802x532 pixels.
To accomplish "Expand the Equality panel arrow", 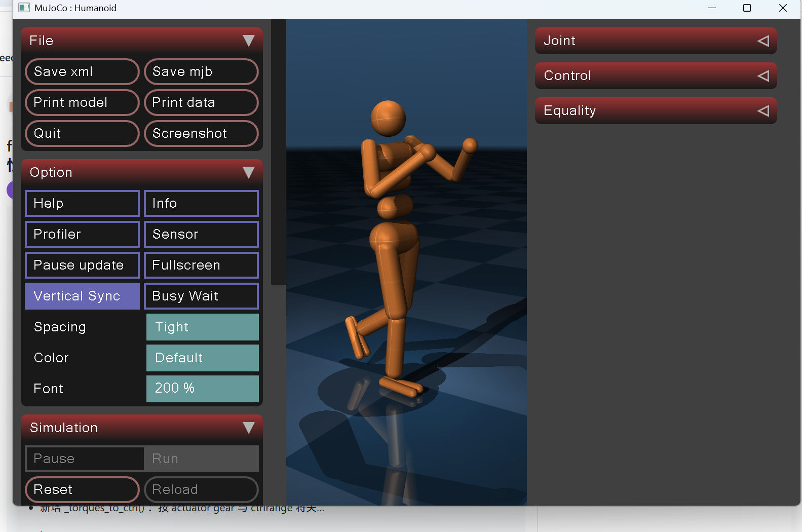I will pyautogui.click(x=763, y=110).
